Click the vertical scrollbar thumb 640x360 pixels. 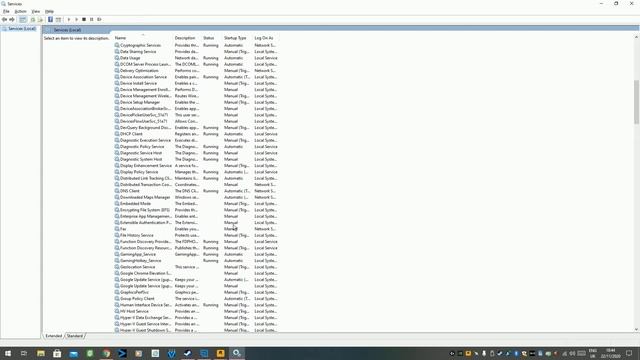(636, 102)
